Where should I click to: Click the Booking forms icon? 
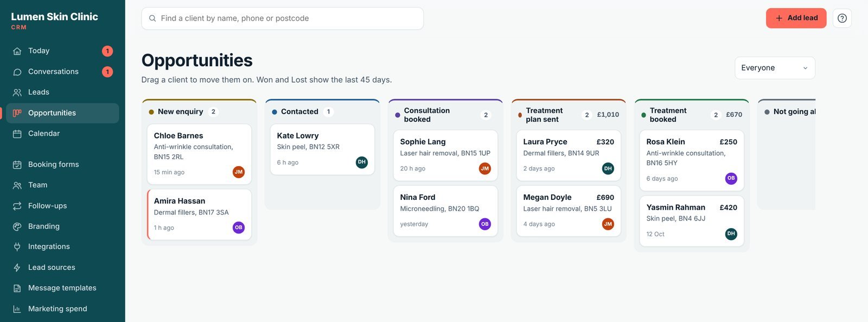coord(17,165)
